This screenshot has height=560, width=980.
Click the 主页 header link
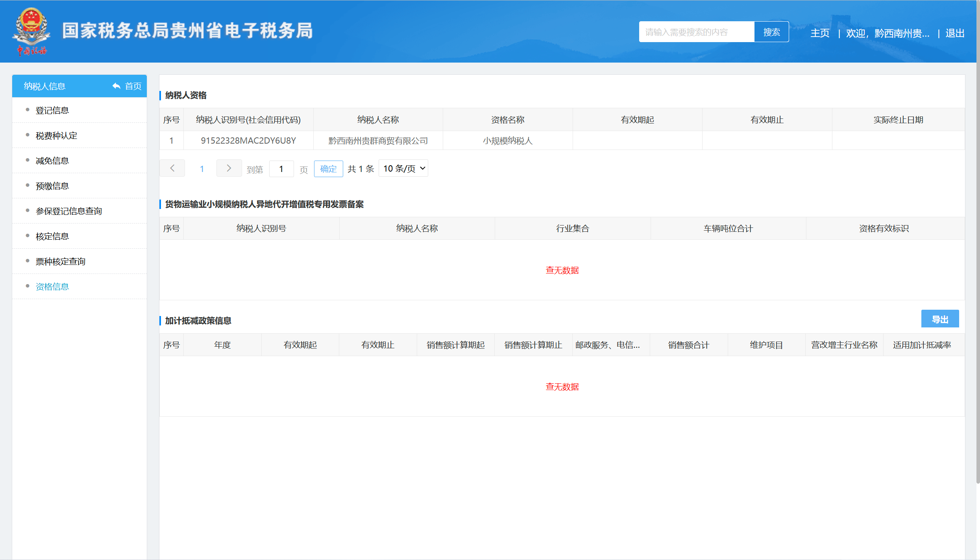[820, 33]
